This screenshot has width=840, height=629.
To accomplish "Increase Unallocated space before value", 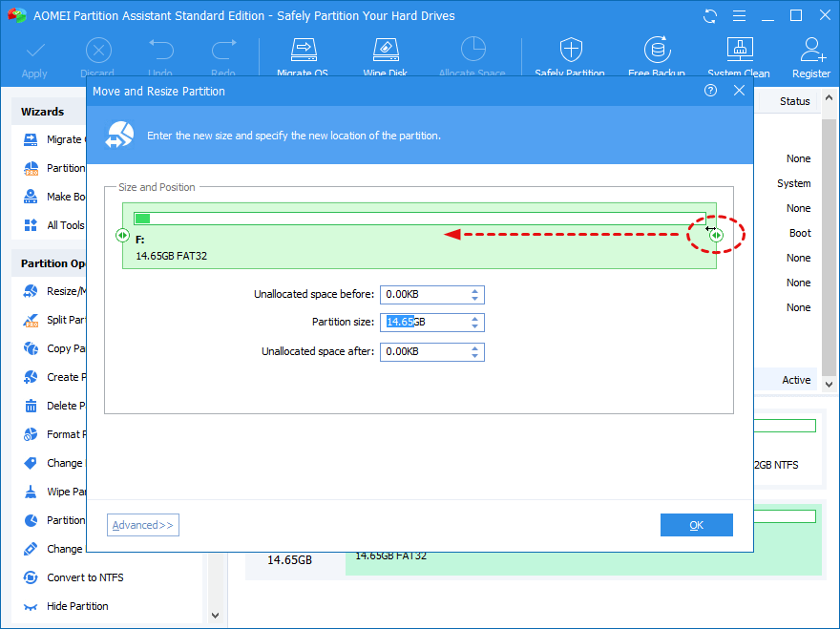I will [x=475, y=290].
